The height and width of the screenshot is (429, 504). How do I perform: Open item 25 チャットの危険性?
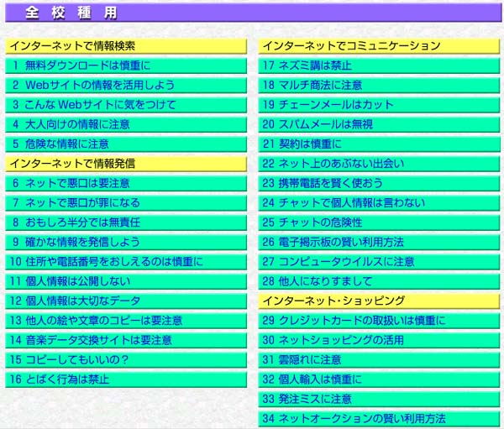pyautogui.click(x=379, y=222)
